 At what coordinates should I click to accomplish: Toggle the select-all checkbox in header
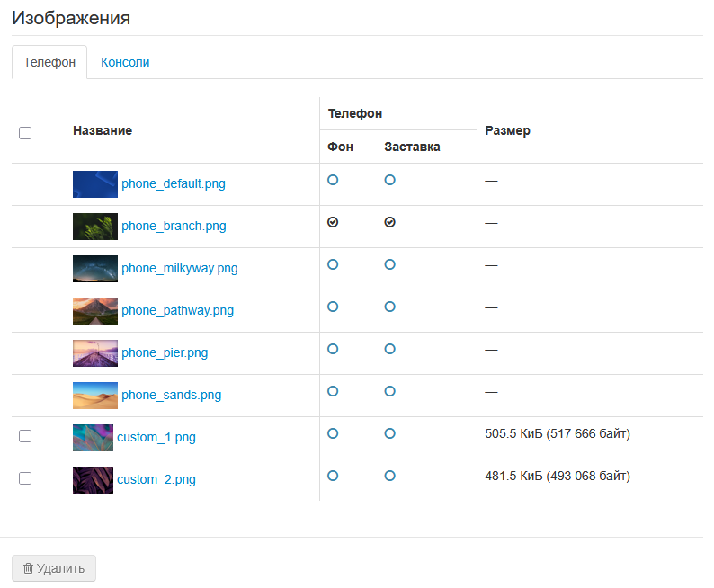point(25,133)
